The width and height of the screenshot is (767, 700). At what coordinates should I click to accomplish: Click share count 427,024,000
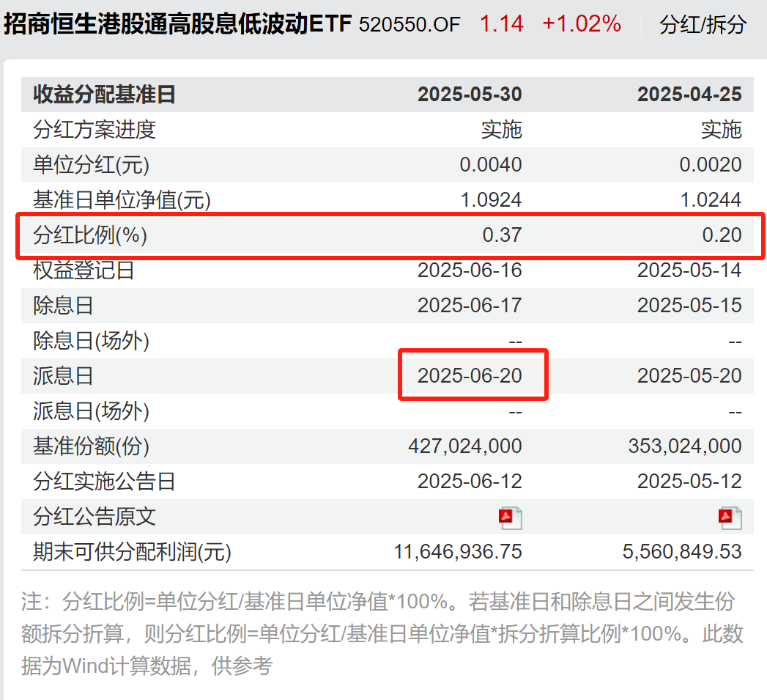click(x=465, y=447)
